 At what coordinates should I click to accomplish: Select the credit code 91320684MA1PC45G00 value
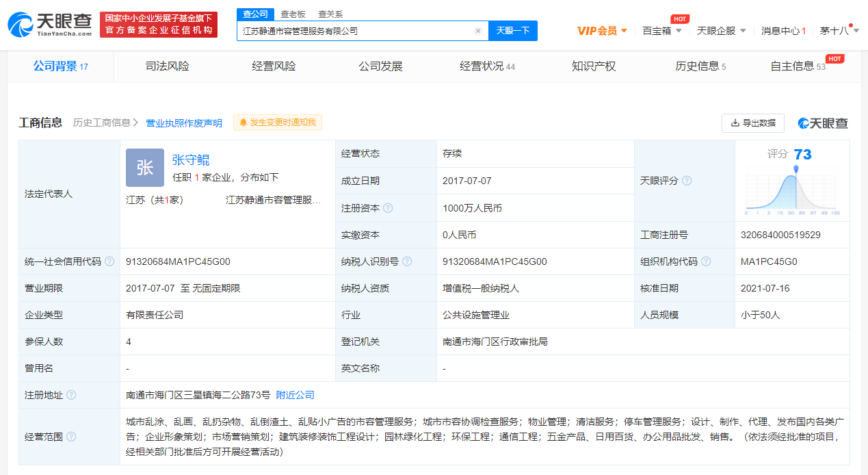178,261
